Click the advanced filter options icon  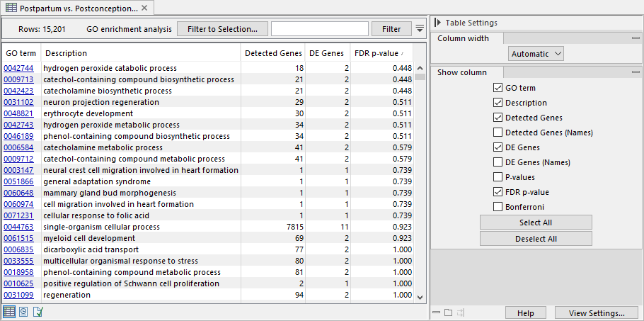click(x=420, y=29)
